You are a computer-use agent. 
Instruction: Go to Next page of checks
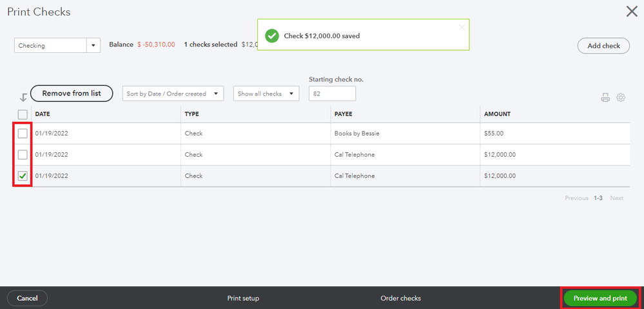tap(616, 198)
